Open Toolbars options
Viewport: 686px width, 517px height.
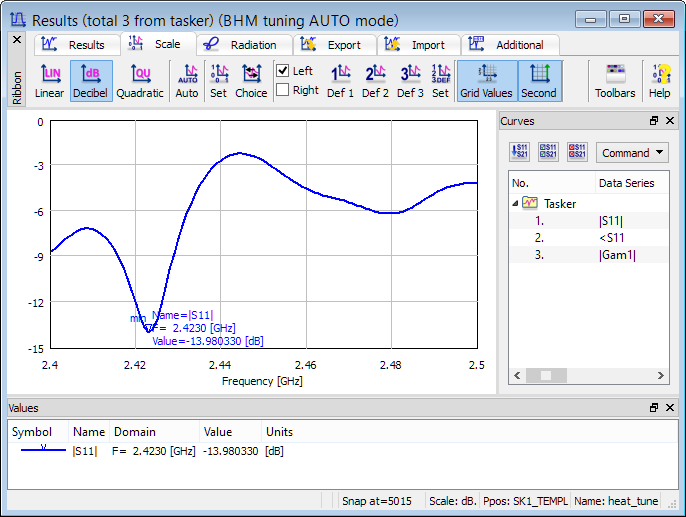(x=615, y=80)
